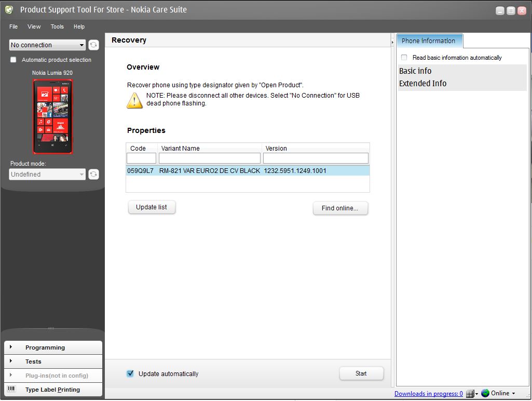
Task: Click the Nokia Care Suite app icon
Action: (9, 10)
